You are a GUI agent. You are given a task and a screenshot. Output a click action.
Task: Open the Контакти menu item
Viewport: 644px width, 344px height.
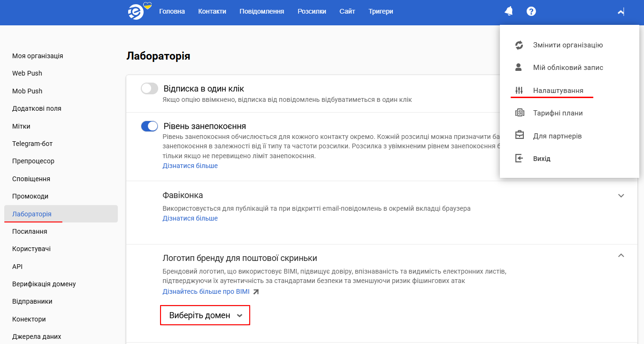point(212,11)
